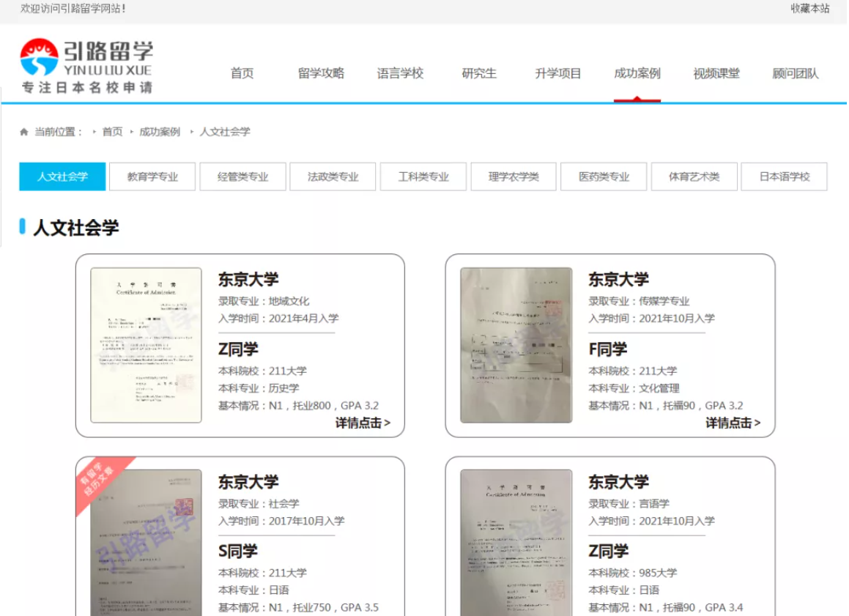
Task: Select the 人文社会学 category tab
Action: point(62,177)
